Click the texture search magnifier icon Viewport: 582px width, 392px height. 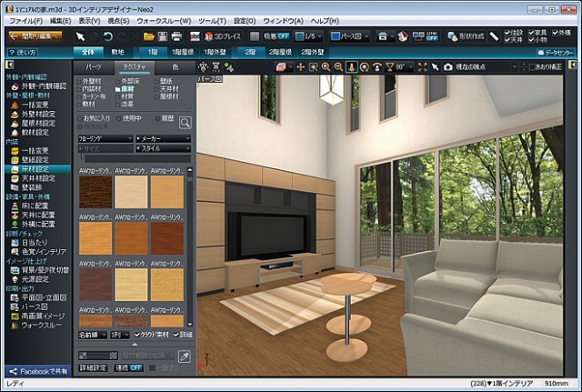tap(185, 121)
